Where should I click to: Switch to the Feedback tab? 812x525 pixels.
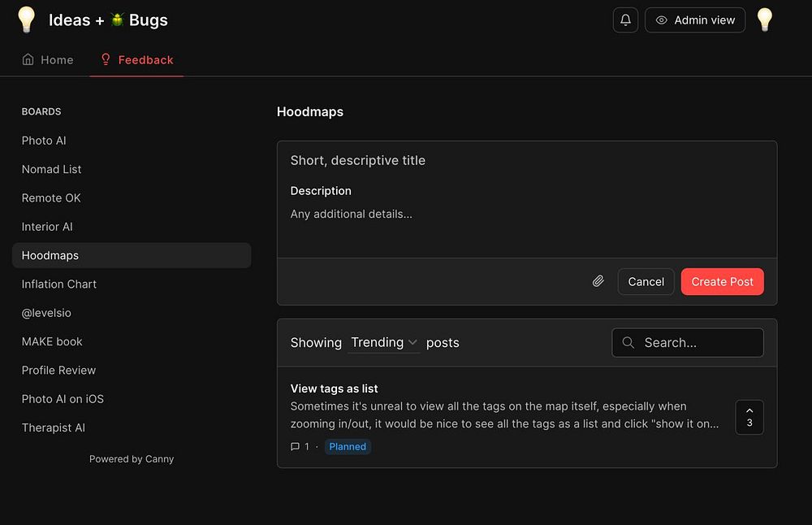(x=136, y=60)
